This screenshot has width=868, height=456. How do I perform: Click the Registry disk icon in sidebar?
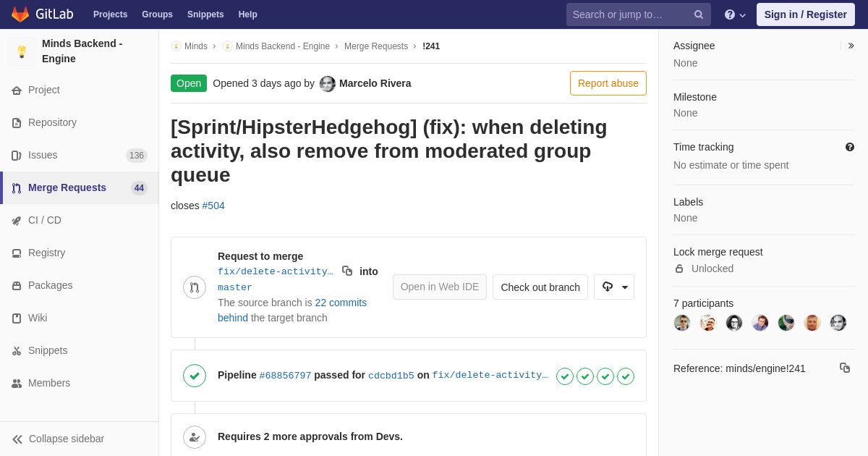point(17,253)
